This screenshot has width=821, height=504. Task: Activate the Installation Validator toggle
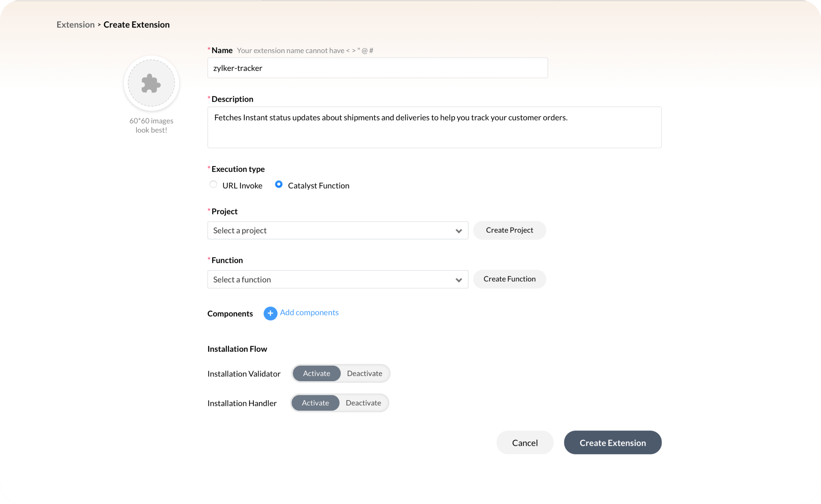(316, 373)
